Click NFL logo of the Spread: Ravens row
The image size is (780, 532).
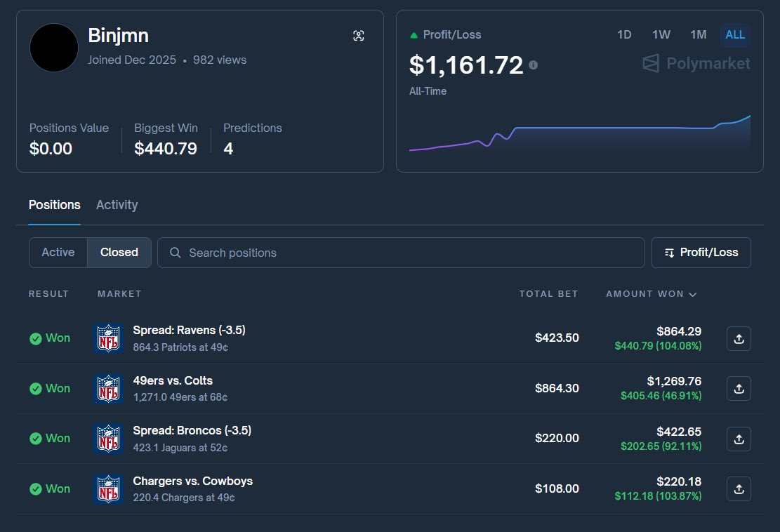click(108, 338)
